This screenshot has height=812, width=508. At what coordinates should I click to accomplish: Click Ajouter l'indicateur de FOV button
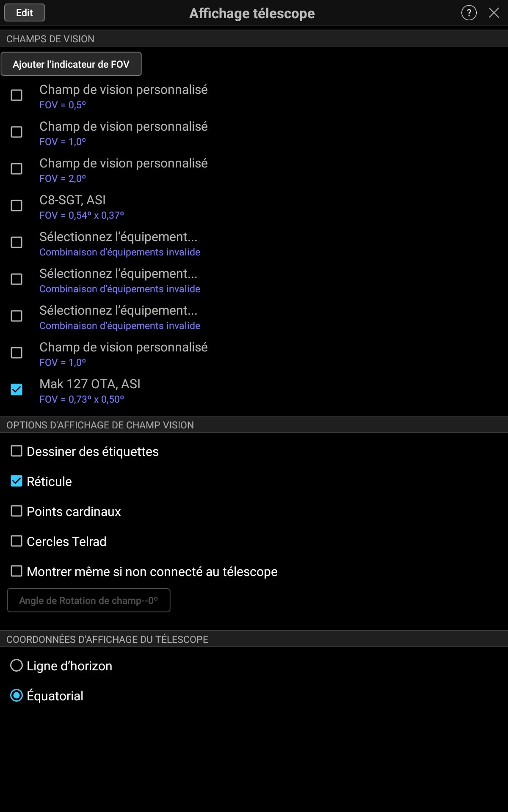point(71,64)
